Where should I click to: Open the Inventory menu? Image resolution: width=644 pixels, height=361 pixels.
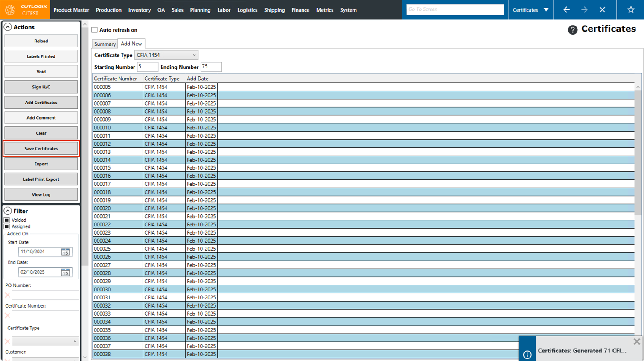click(139, 10)
